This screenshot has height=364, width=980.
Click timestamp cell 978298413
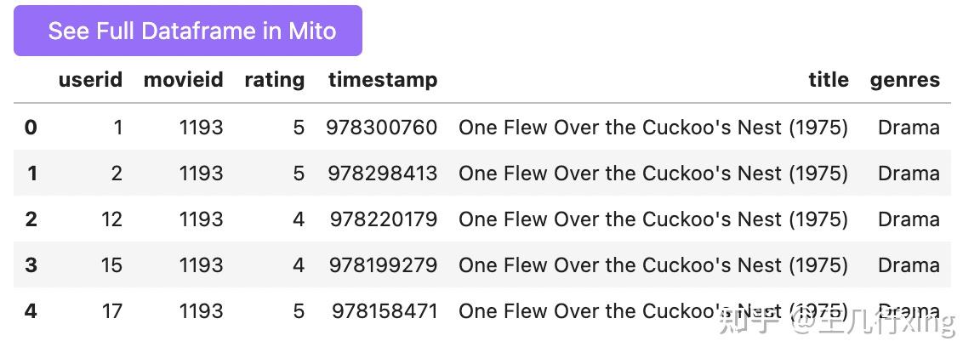point(382,173)
